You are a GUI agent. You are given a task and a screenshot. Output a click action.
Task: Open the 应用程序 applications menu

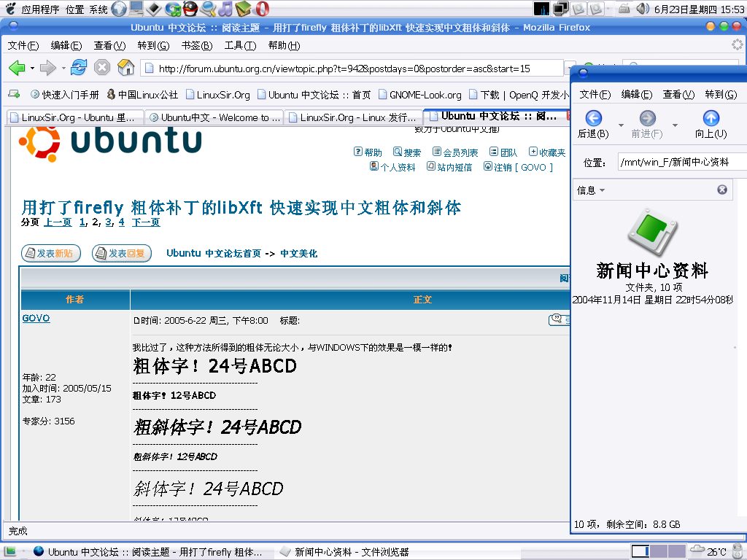pyautogui.click(x=40, y=9)
